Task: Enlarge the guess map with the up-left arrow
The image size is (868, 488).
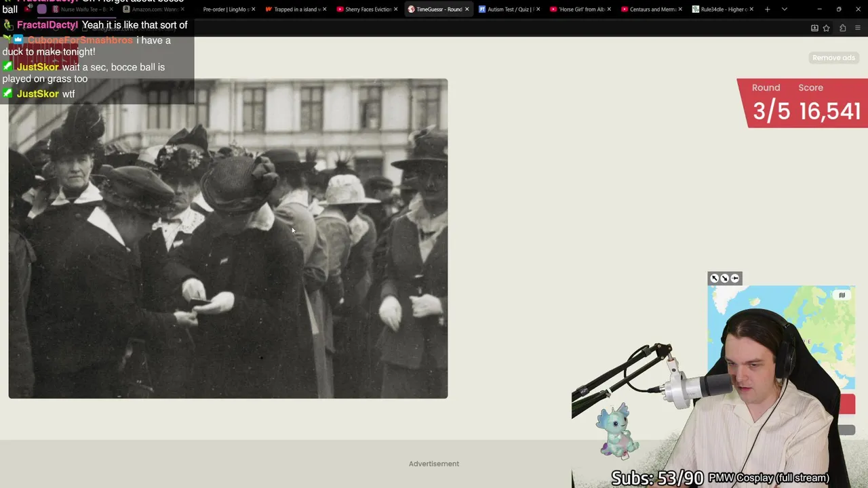Action: click(x=714, y=279)
